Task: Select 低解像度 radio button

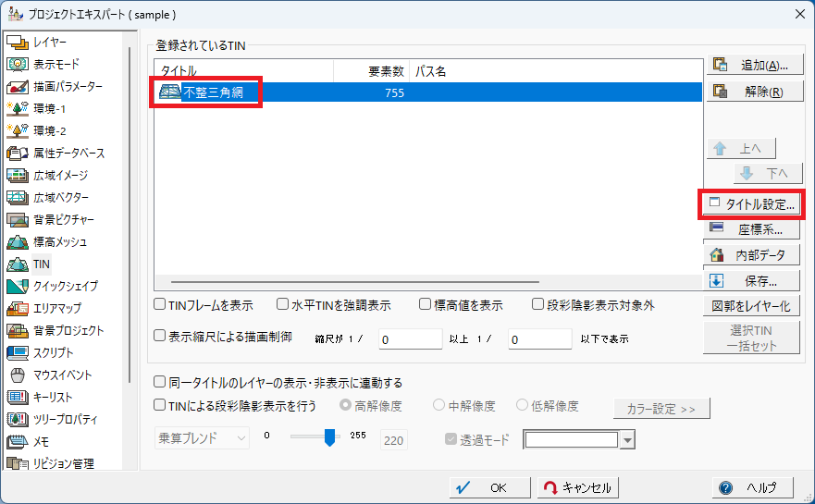Action: (522, 405)
